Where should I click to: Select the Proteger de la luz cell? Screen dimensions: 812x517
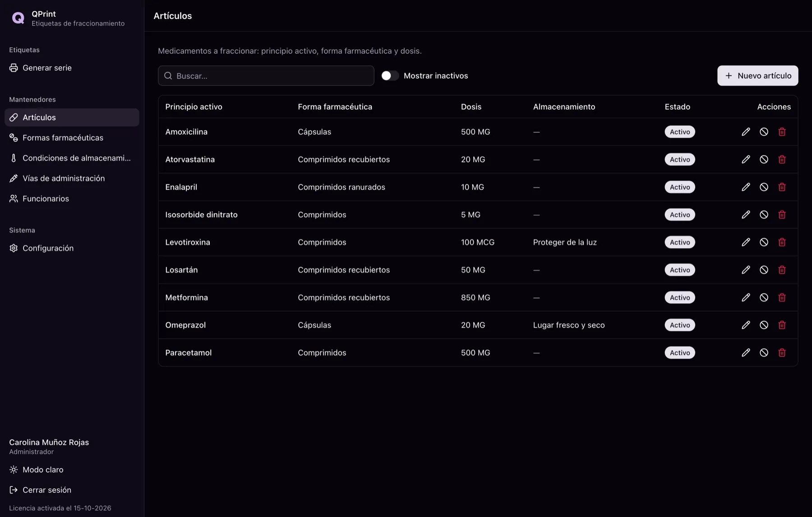(565, 242)
